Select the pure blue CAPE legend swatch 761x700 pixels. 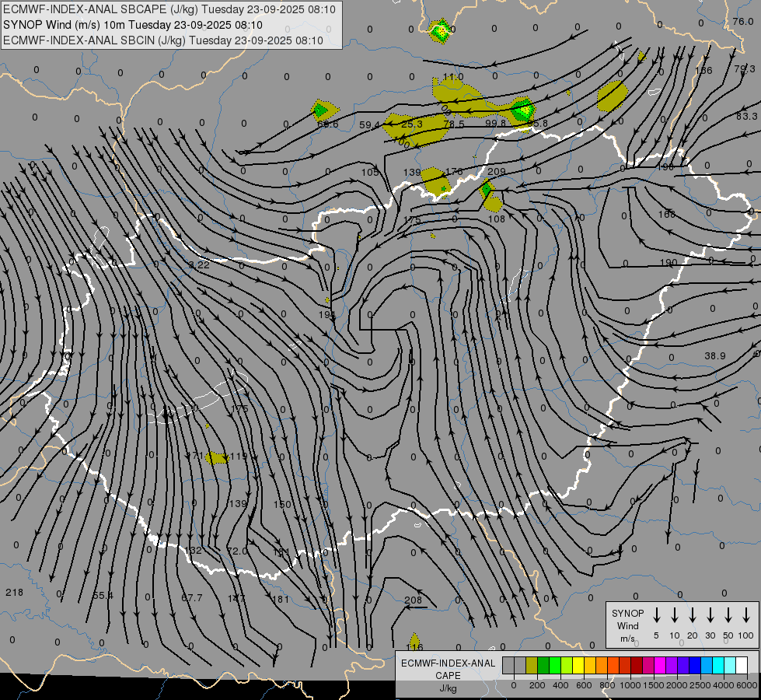[x=695, y=665]
